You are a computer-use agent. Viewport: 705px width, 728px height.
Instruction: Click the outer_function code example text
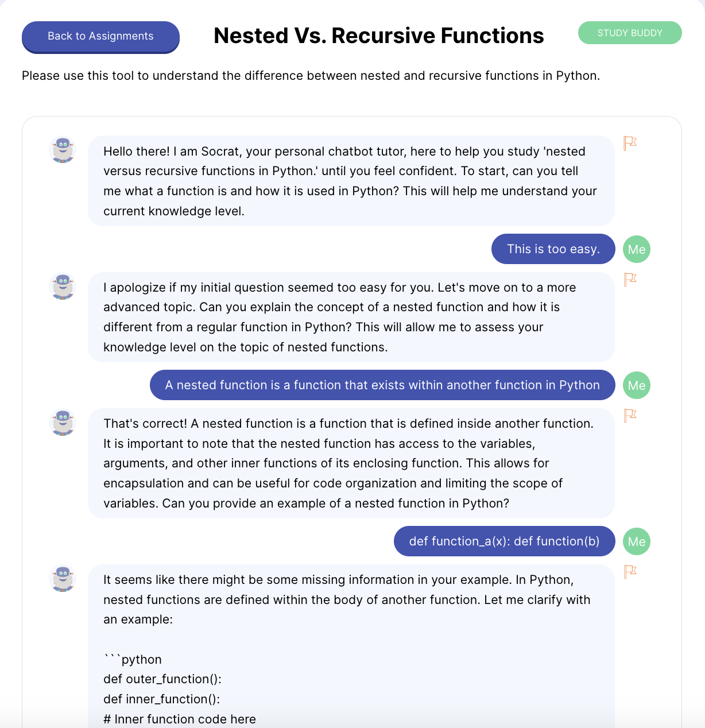click(162, 679)
